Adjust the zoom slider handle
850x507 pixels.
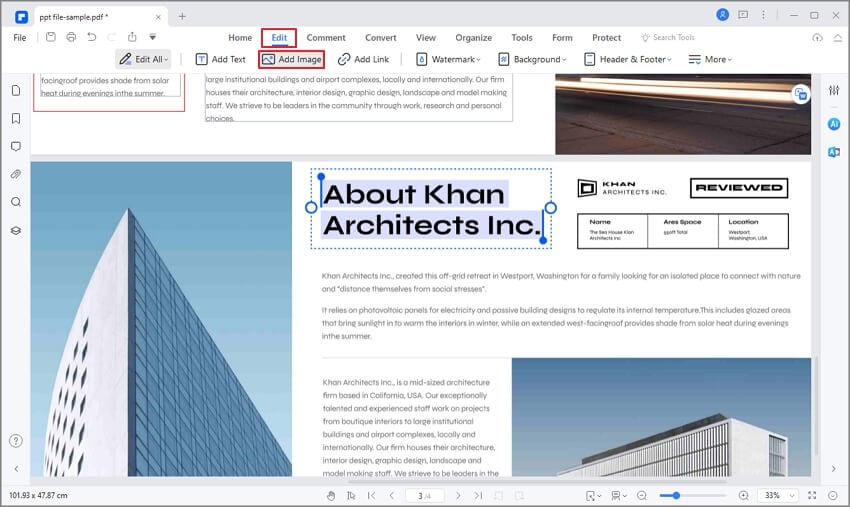(x=676, y=496)
